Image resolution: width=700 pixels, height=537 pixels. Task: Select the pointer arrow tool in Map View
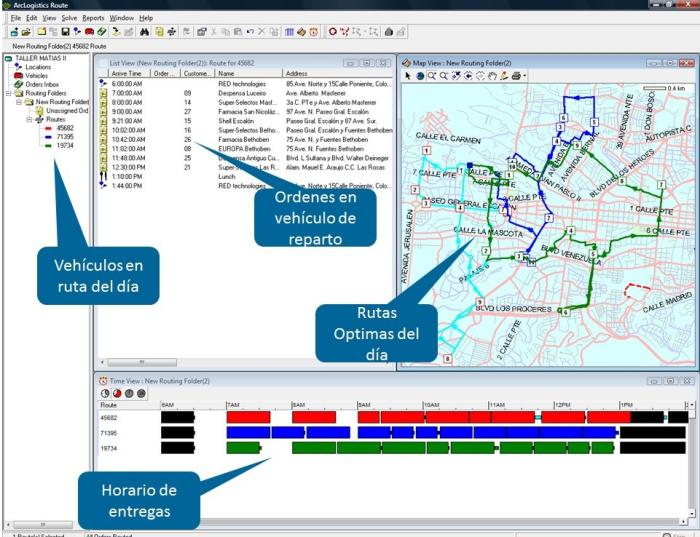(x=407, y=75)
